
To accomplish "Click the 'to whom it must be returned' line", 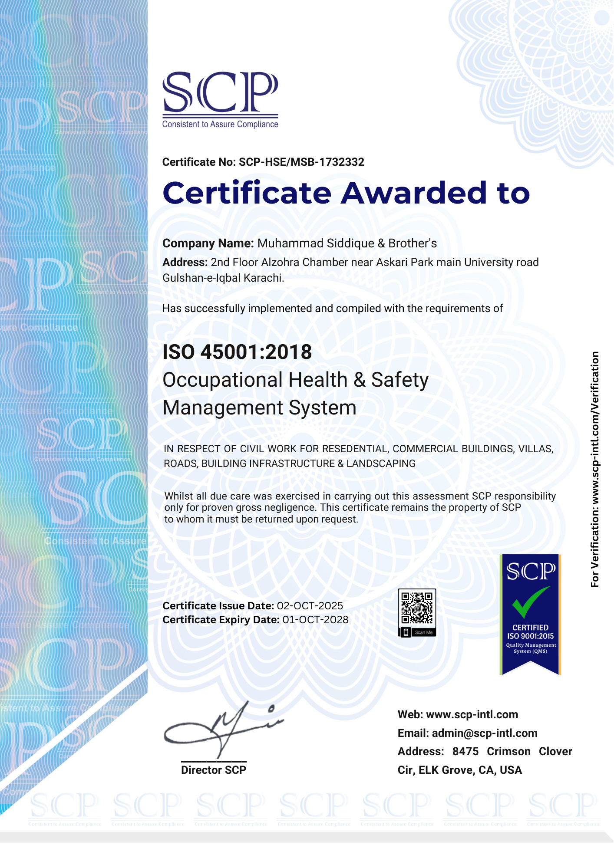I will coord(261,519).
